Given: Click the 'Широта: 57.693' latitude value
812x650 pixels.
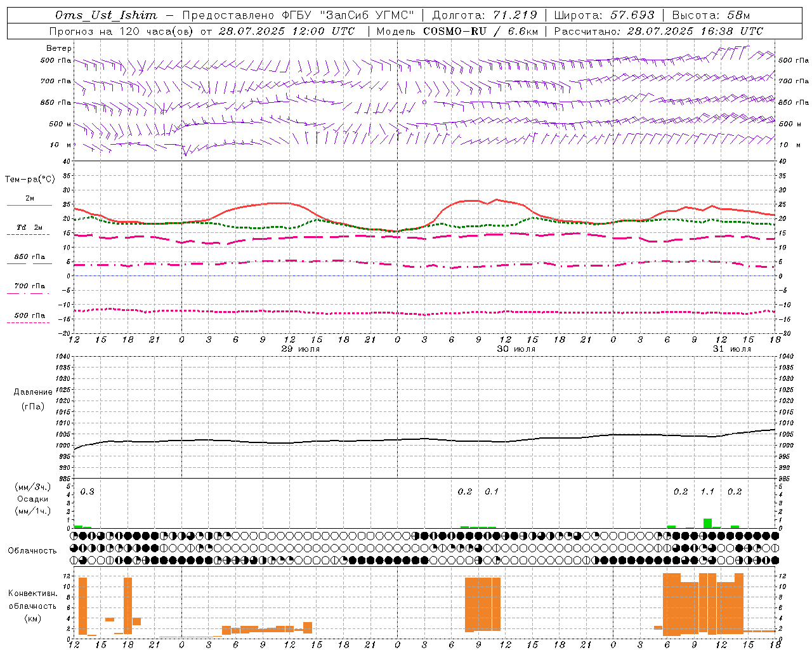Looking at the screenshot, I should 605,15.
